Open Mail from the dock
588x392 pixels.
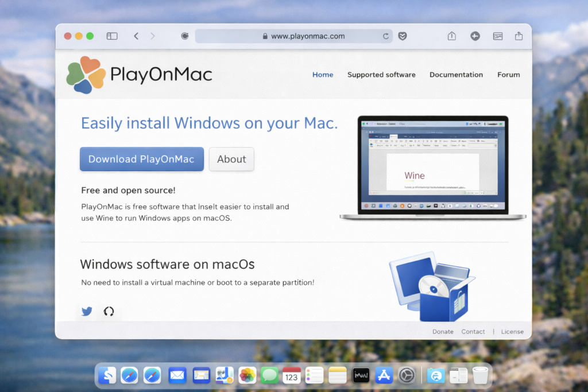[x=177, y=375]
